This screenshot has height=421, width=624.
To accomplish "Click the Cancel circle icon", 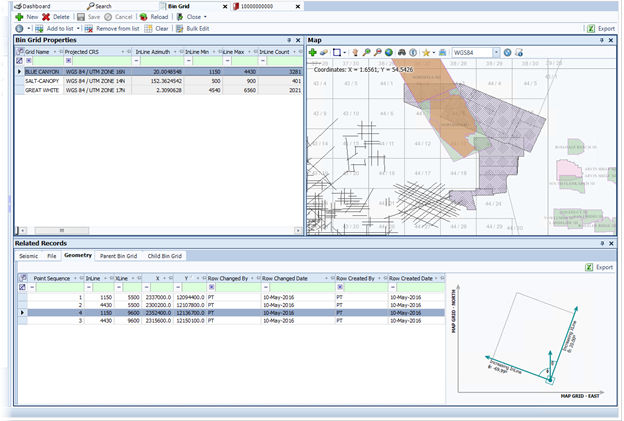I will coord(108,17).
